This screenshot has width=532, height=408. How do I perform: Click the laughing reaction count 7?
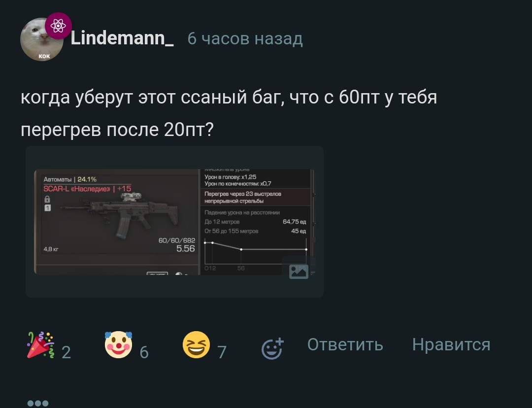pyautogui.click(x=222, y=352)
